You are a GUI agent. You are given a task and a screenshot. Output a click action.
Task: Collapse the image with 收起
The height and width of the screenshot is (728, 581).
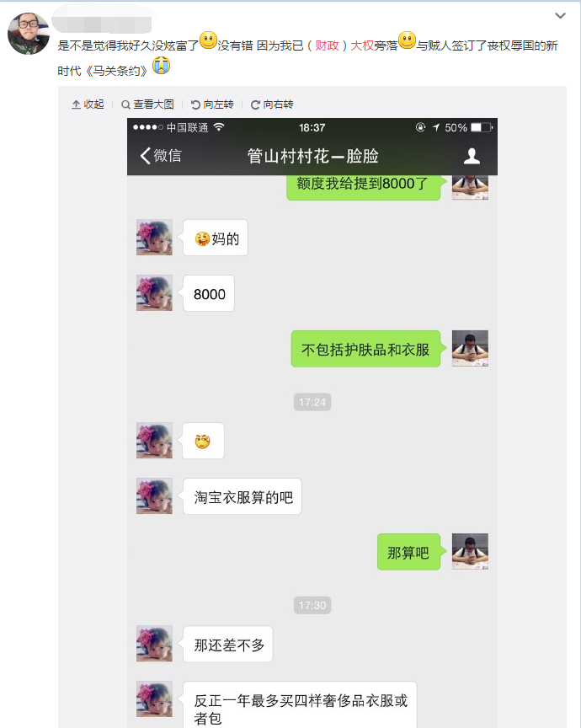tap(88, 104)
